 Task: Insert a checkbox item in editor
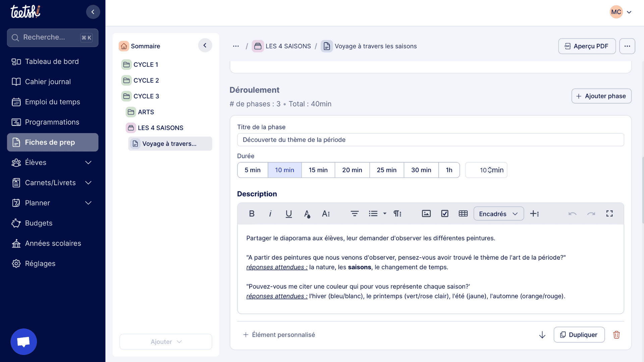pos(444,214)
